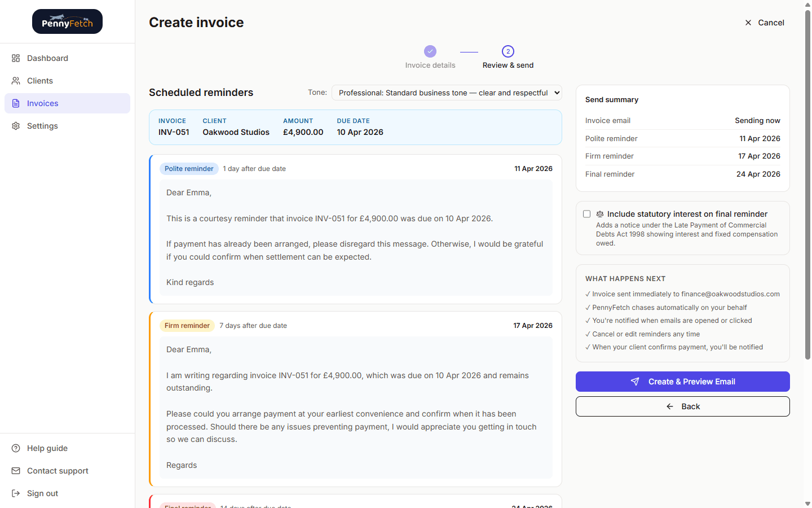Click the back arrow icon
The width and height of the screenshot is (812, 508).
click(669, 406)
